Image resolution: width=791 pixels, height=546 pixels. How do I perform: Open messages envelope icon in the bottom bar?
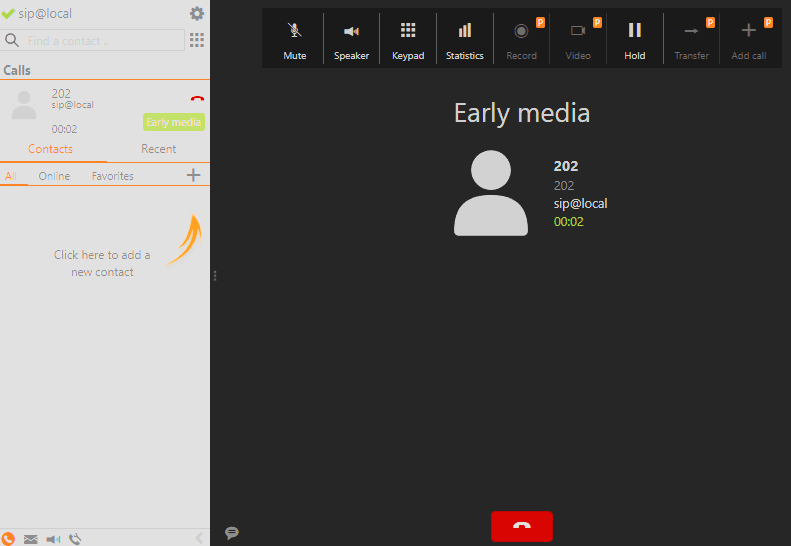(x=31, y=539)
